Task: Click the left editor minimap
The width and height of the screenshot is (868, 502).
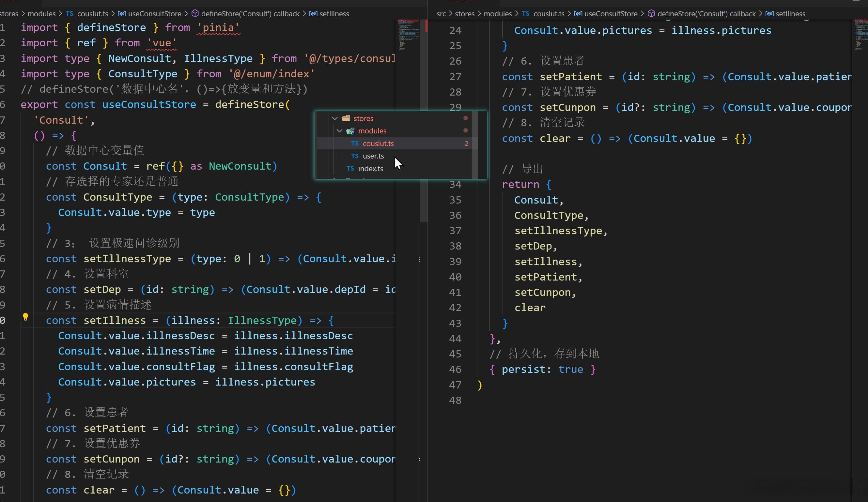Action: pos(409,35)
